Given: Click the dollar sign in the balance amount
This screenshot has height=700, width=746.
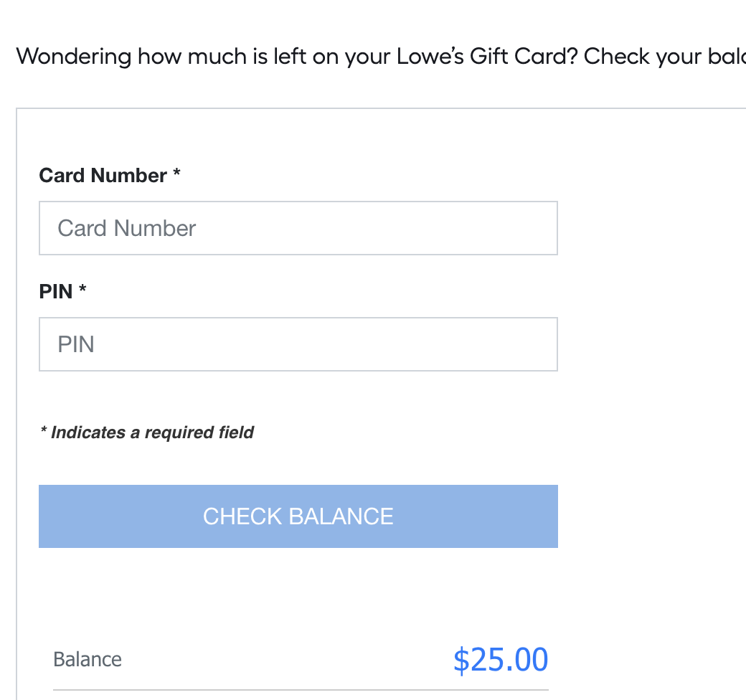Looking at the screenshot, I should 461,661.
